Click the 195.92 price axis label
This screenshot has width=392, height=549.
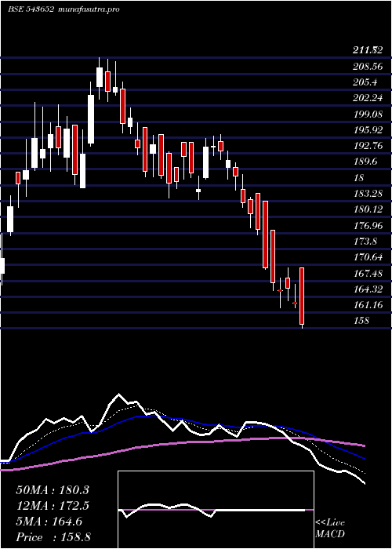coord(368,130)
